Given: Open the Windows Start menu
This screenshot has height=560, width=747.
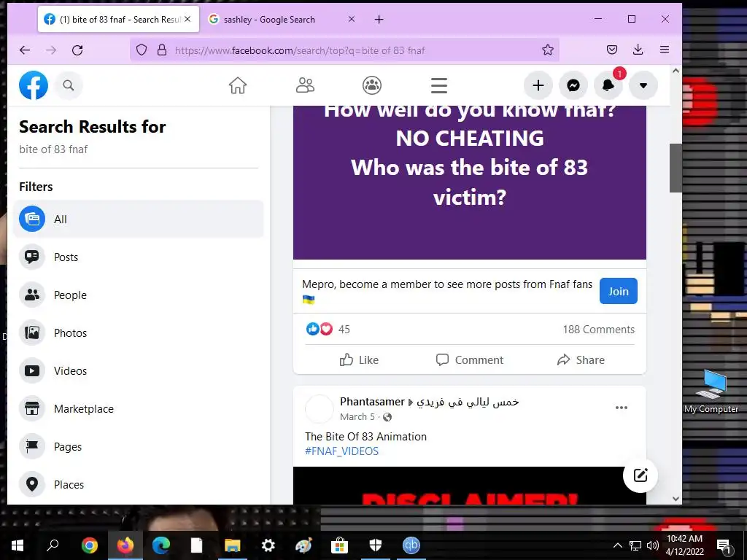Looking at the screenshot, I should pyautogui.click(x=18, y=545).
